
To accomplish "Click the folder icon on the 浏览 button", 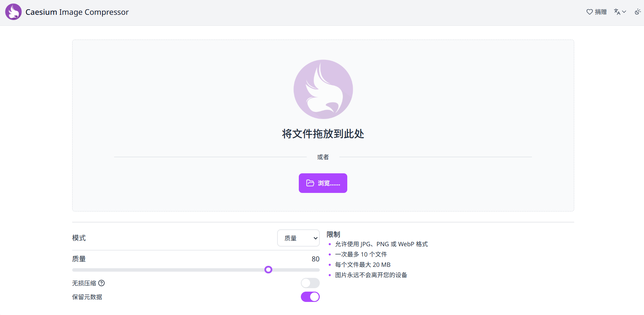I will click(x=310, y=183).
